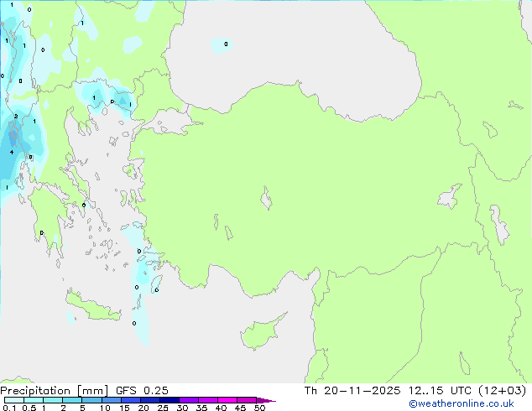Click the legend value label '50'
The width and height of the screenshot is (532, 411).
coord(259,408)
